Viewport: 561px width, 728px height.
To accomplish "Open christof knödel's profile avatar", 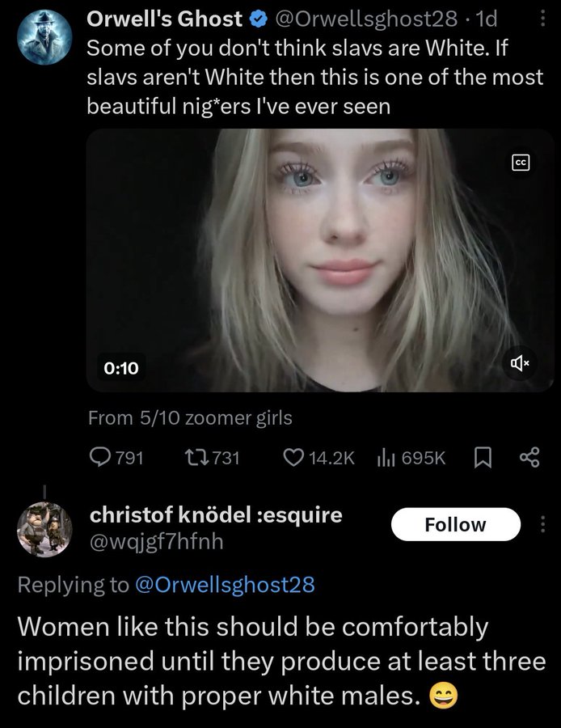I will click(44, 530).
